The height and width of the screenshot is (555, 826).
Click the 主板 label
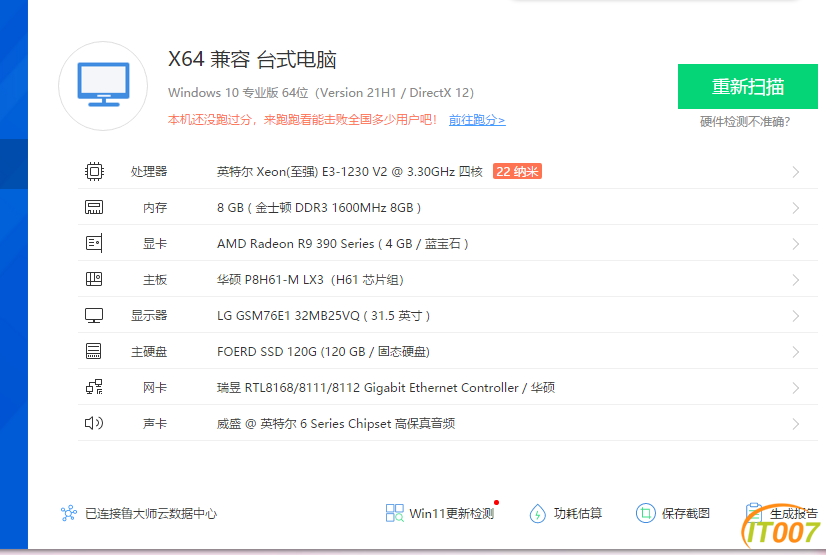155,280
